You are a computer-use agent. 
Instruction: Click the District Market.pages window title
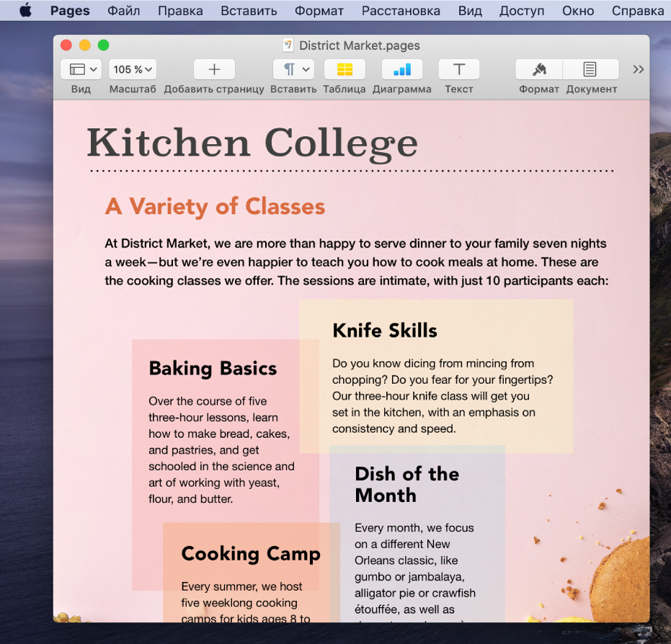[x=359, y=45]
